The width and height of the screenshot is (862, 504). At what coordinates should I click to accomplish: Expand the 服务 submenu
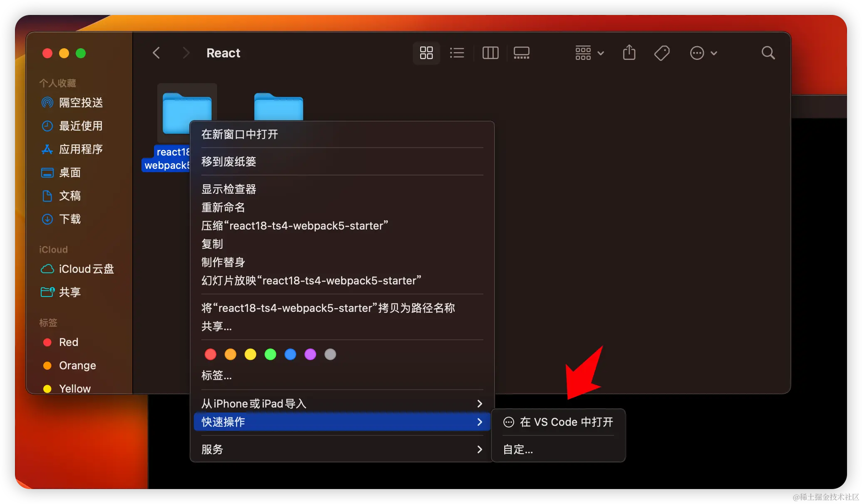[x=342, y=449]
